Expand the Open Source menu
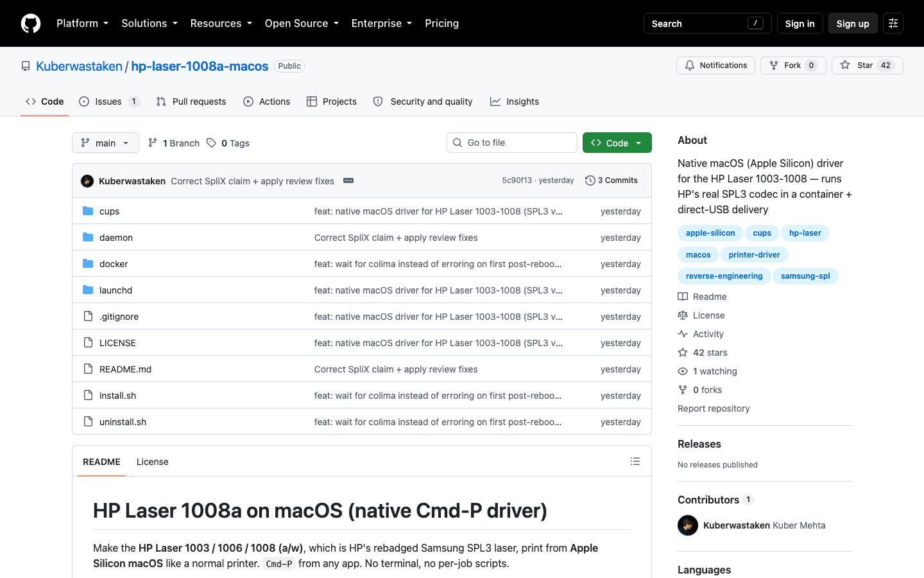Viewport: 924px width, 578px height. (x=302, y=23)
